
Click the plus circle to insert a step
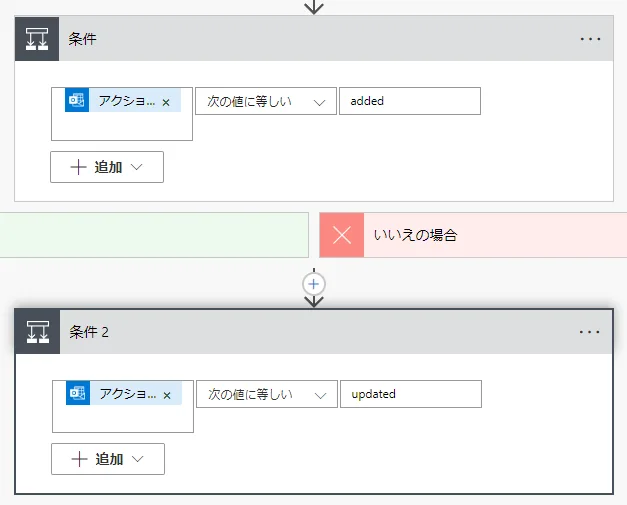(314, 284)
